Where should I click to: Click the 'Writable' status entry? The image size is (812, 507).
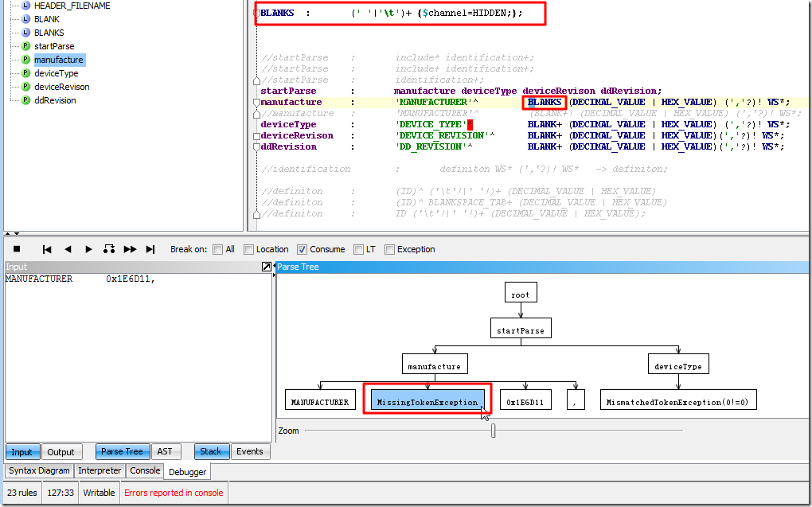tap(99, 493)
